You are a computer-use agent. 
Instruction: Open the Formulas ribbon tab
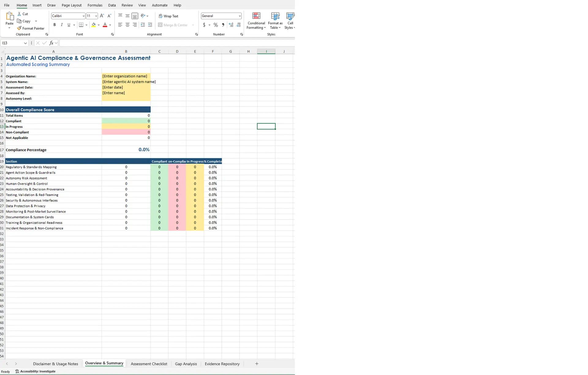pyautogui.click(x=95, y=5)
